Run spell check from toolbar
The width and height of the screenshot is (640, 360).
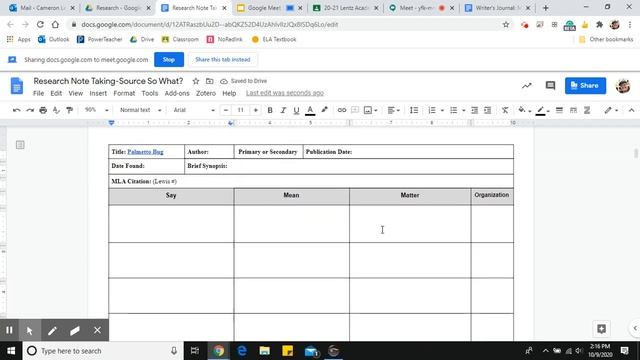click(56, 110)
